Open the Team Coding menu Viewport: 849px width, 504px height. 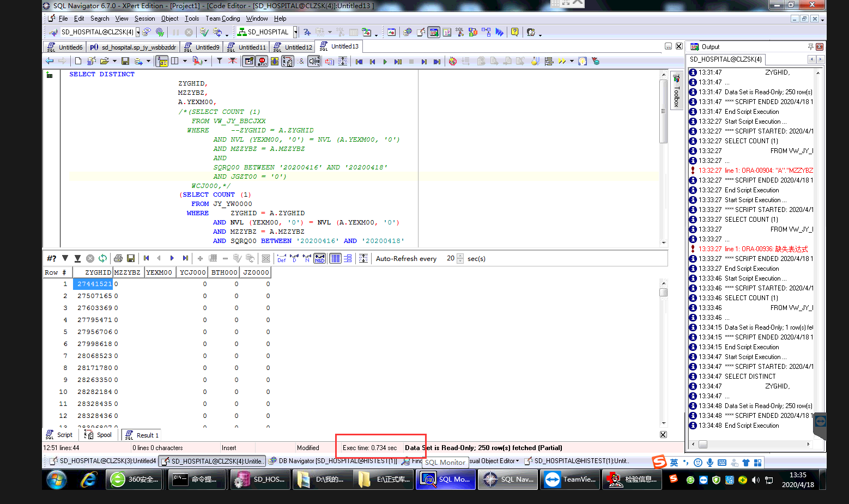222,19
